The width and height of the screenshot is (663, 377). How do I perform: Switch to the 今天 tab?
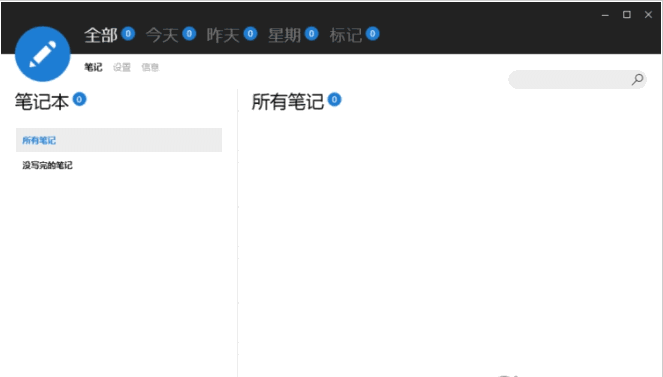[162, 35]
